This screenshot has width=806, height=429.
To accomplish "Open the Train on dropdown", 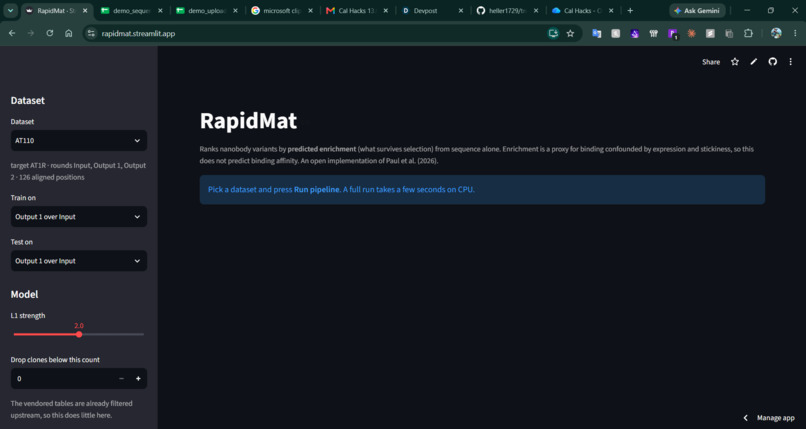I will [x=79, y=217].
